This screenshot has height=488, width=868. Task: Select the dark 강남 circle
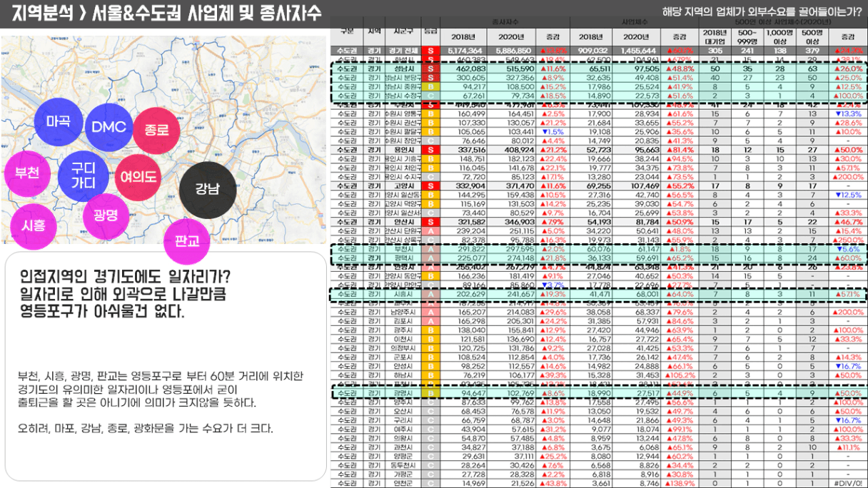[208, 190]
